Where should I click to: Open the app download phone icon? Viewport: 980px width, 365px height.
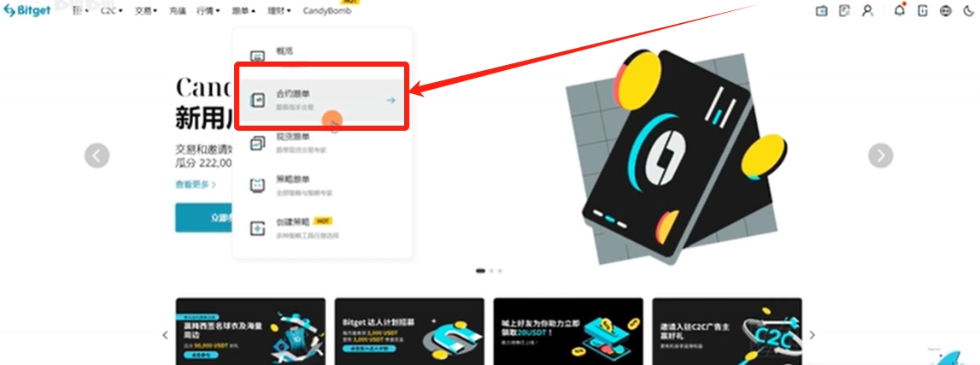(x=923, y=10)
